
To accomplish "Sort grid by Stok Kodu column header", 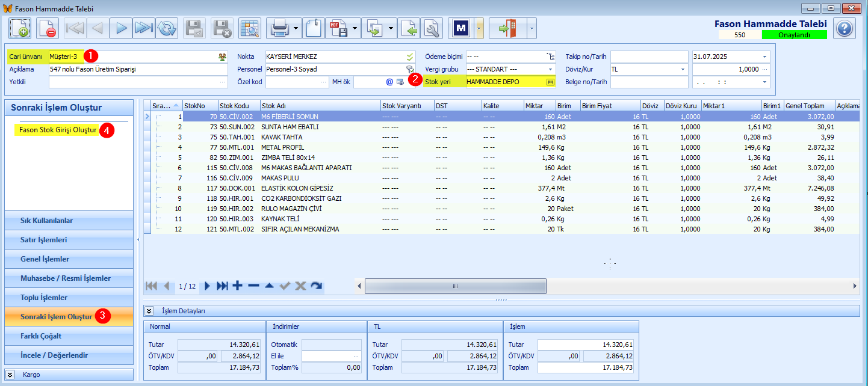I will (x=239, y=105).
